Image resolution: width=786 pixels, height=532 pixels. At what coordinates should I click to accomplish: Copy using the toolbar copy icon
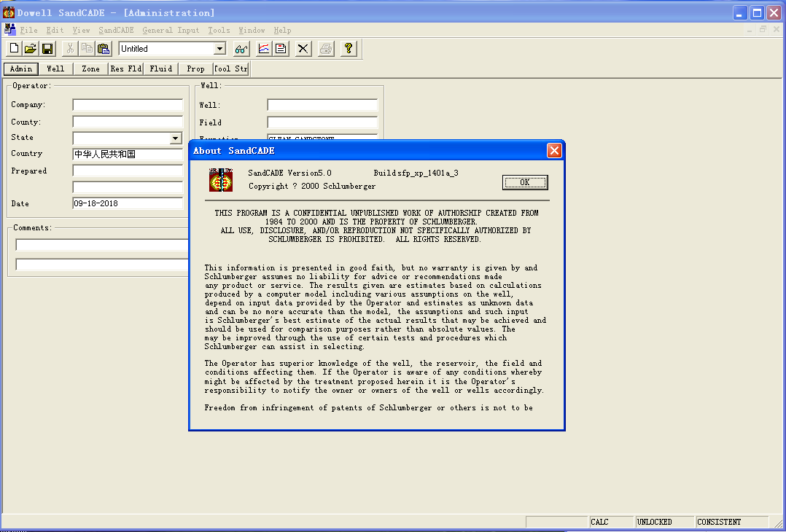[87, 49]
